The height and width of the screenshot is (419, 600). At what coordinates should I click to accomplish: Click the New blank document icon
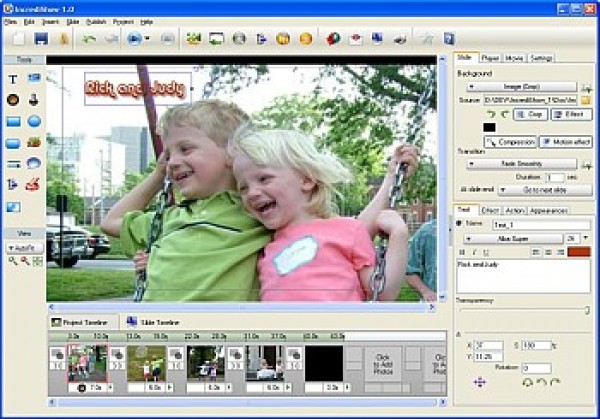17,39
